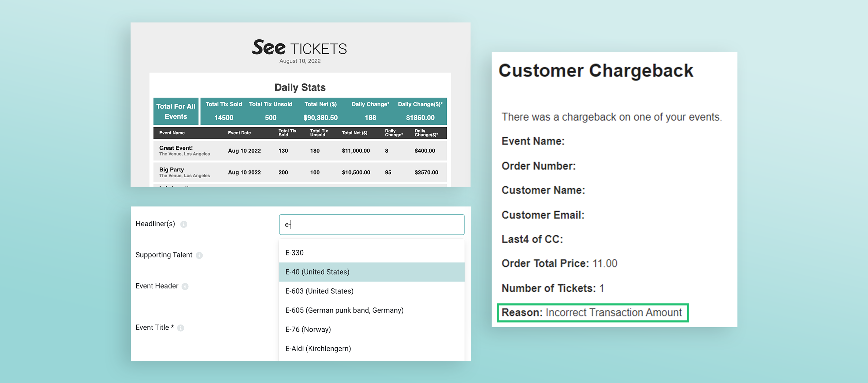868x383 pixels.
Task: Click the Total For All Events cell
Action: 176,111
